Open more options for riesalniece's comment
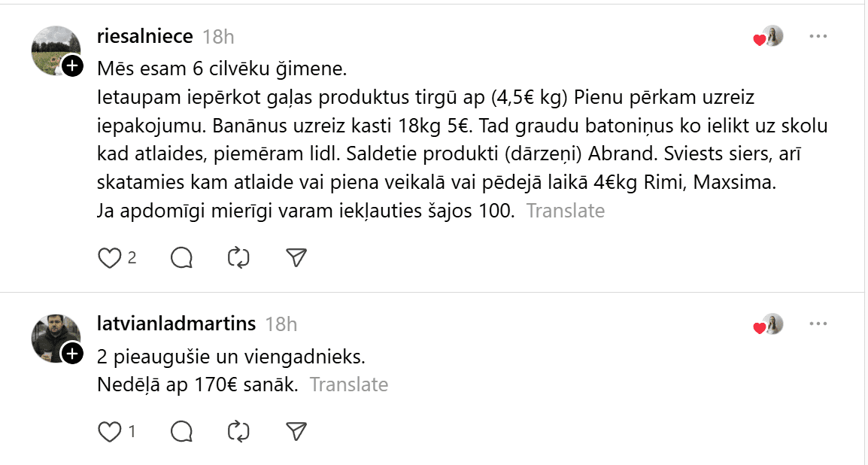This screenshot has height=465, width=868. point(818,36)
